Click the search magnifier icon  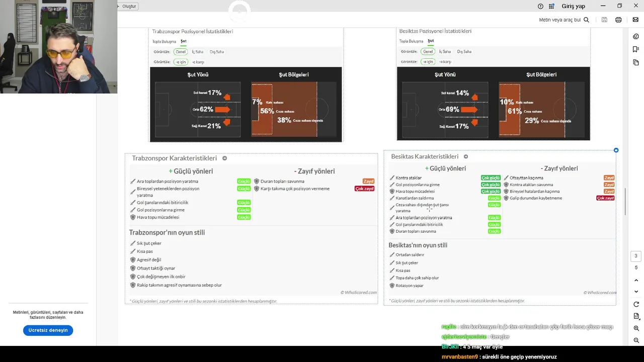pos(586,20)
